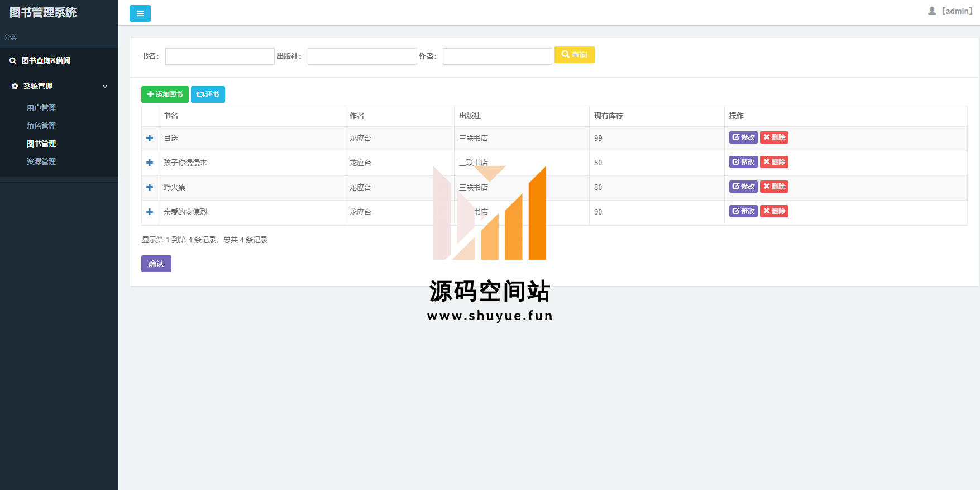This screenshot has width=980, height=490.
Task: Click the blue 还书 return button
Action: tap(208, 94)
